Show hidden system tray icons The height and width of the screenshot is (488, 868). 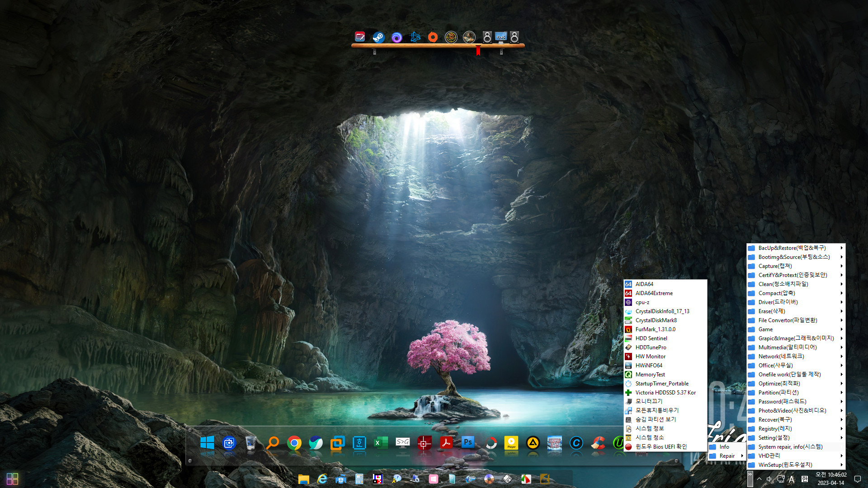(759, 479)
